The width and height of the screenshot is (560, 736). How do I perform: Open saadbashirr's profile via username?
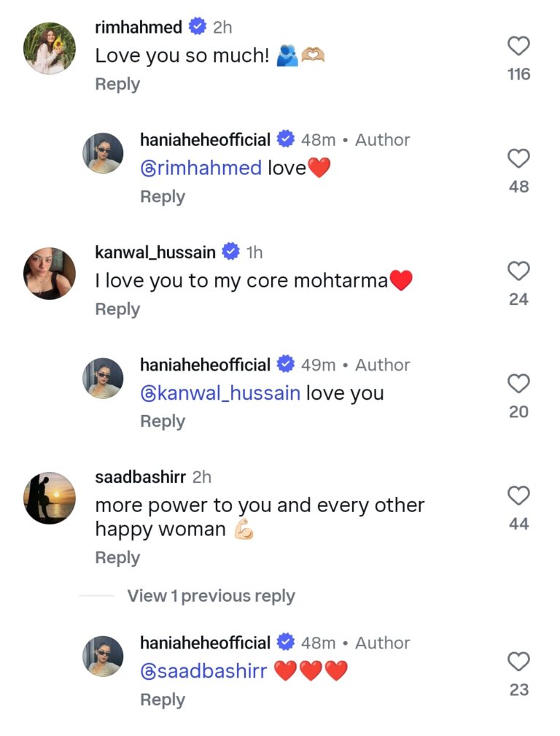pyautogui.click(x=141, y=477)
